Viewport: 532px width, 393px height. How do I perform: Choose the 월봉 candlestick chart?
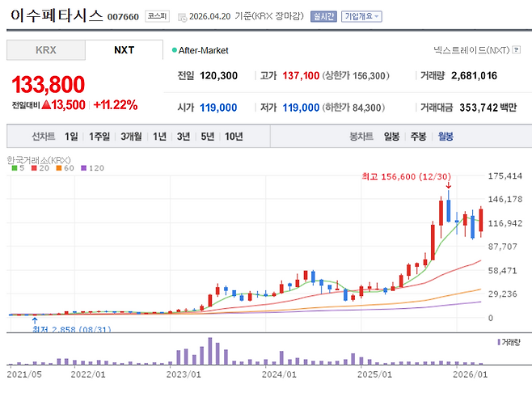click(x=445, y=136)
